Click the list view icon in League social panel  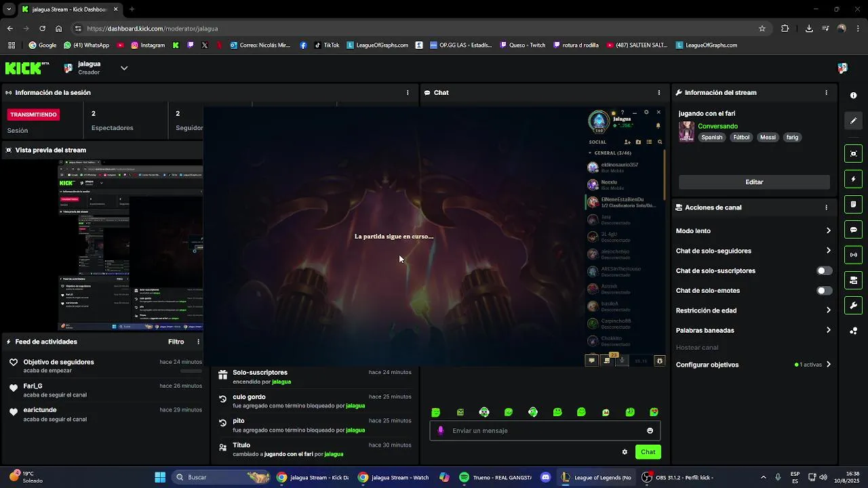(649, 142)
